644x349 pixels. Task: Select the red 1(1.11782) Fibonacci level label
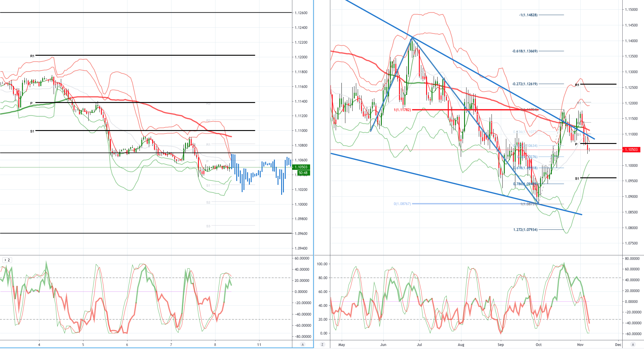pyautogui.click(x=402, y=110)
